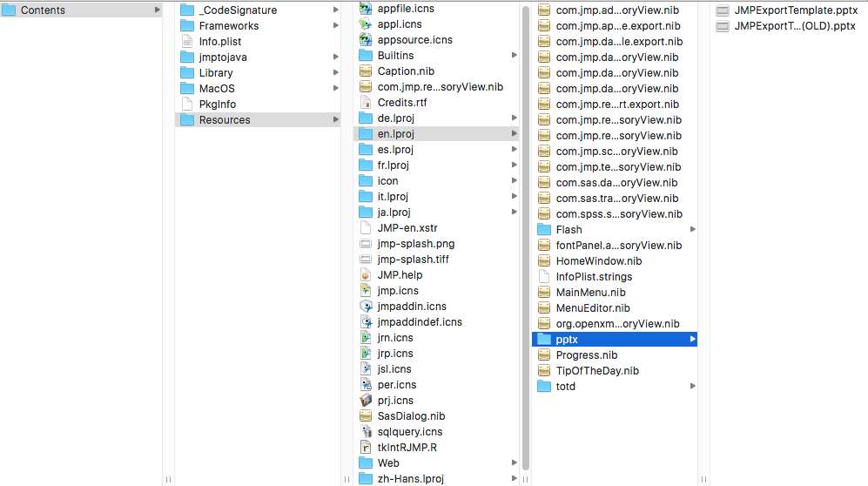This screenshot has height=486, width=868.
Task: Click the pptx column's resize handle
Action: 703,479
